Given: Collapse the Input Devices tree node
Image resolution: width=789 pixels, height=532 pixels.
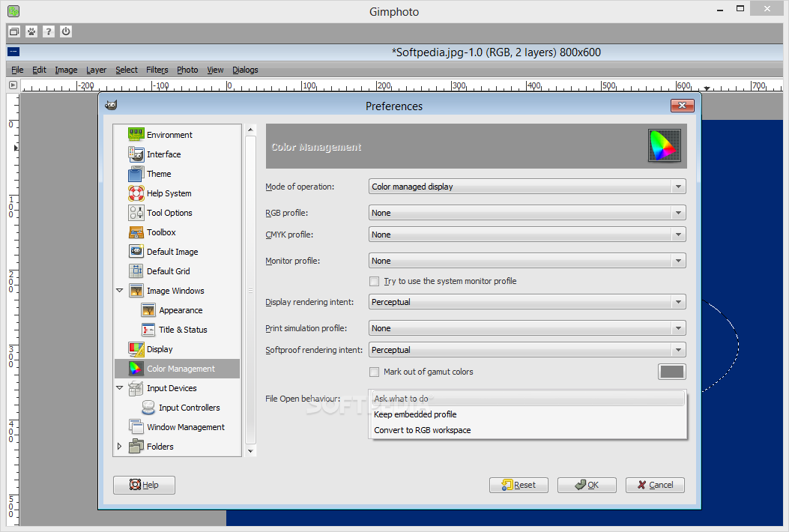Looking at the screenshot, I should click(x=120, y=388).
